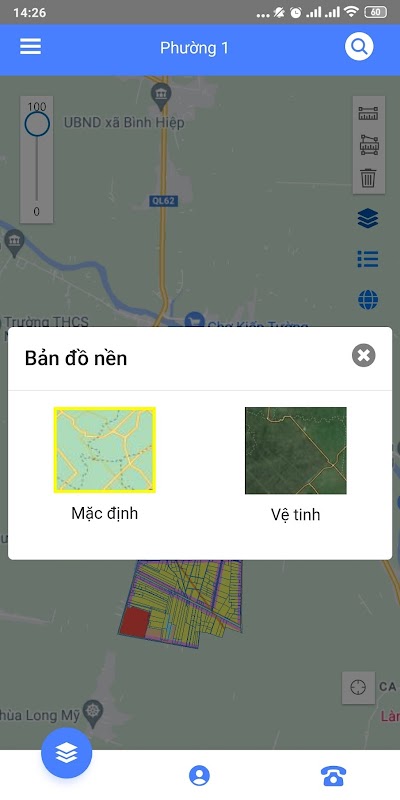
Task: Select the distance measurement ruler tool
Action: click(368, 113)
